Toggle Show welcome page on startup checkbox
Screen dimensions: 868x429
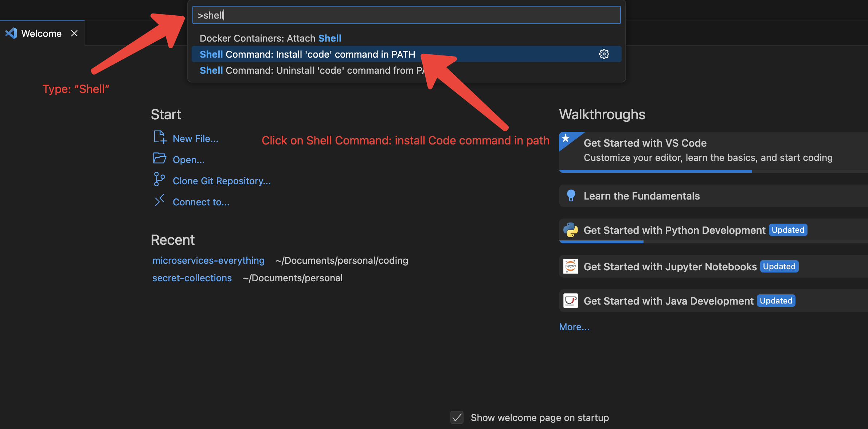[457, 417]
